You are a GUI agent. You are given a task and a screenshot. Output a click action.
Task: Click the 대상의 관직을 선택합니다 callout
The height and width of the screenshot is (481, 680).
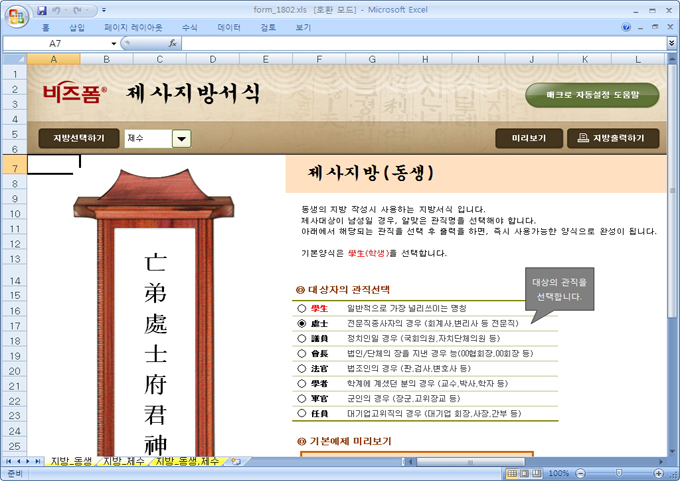point(559,289)
